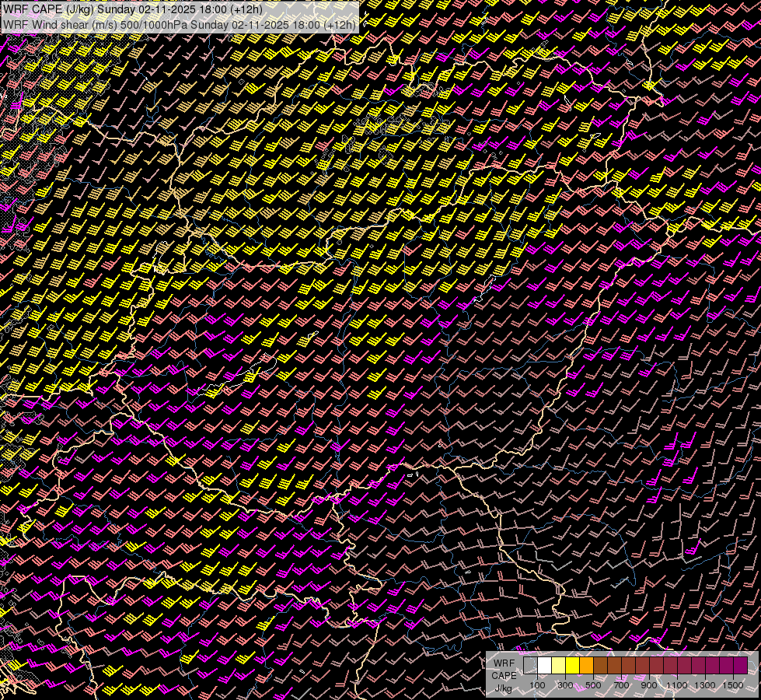The width and height of the screenshot is (761, 700).
Task: Select the pale yellow legend swatch
Action: (559, 666)
